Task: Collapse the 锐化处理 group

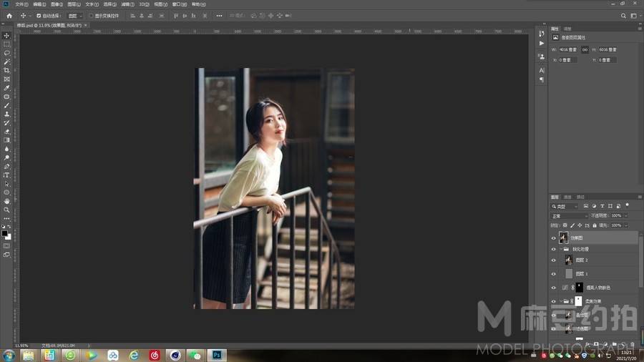Action: click(x=561, y=249)
